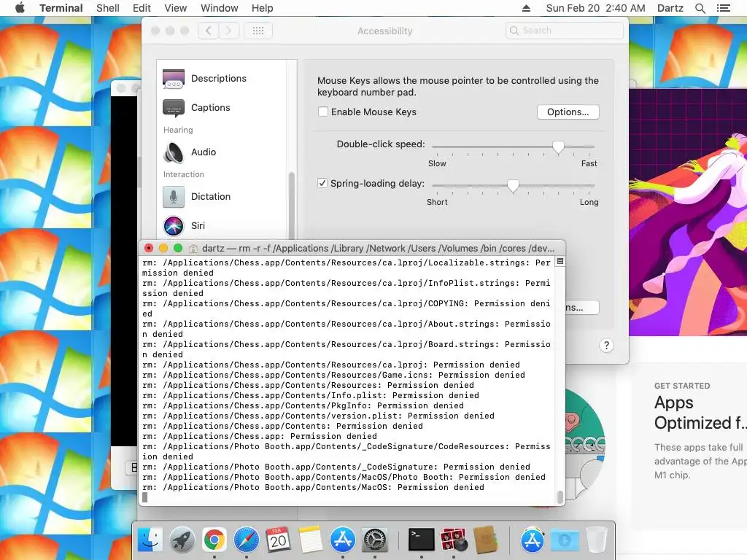This screenshot has height=560, width=747.
Task: Zoom the Terminal window with green button
Action: [x=178, y=248]
